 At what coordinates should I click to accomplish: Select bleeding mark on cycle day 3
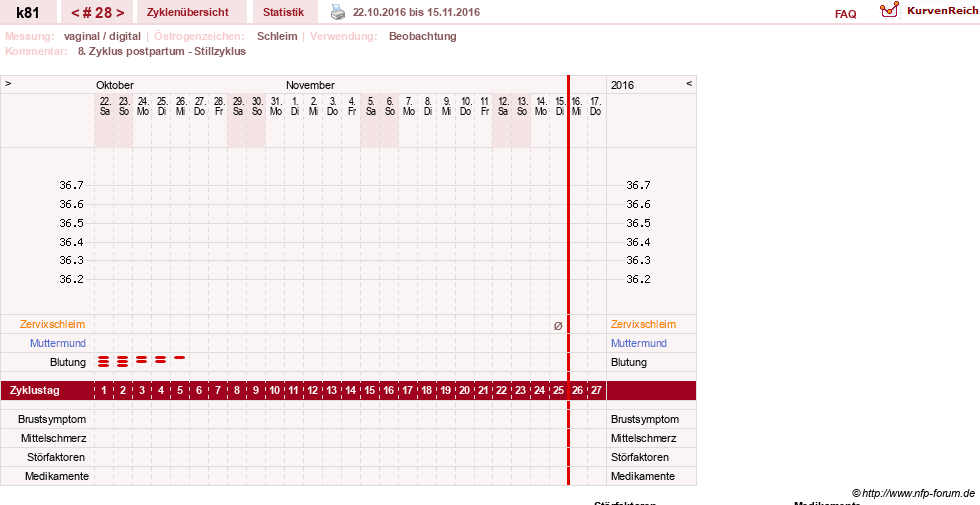point(141,360)
